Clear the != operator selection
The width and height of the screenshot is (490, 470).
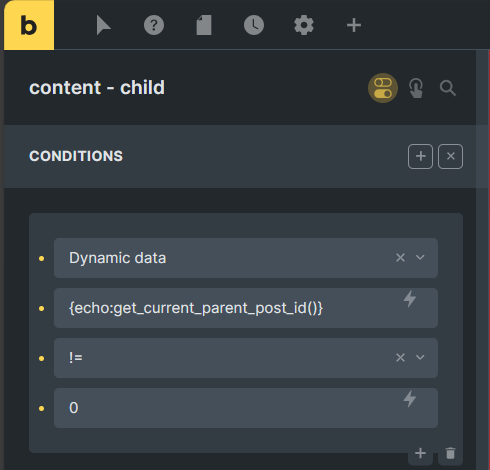[x=400, y=357]
